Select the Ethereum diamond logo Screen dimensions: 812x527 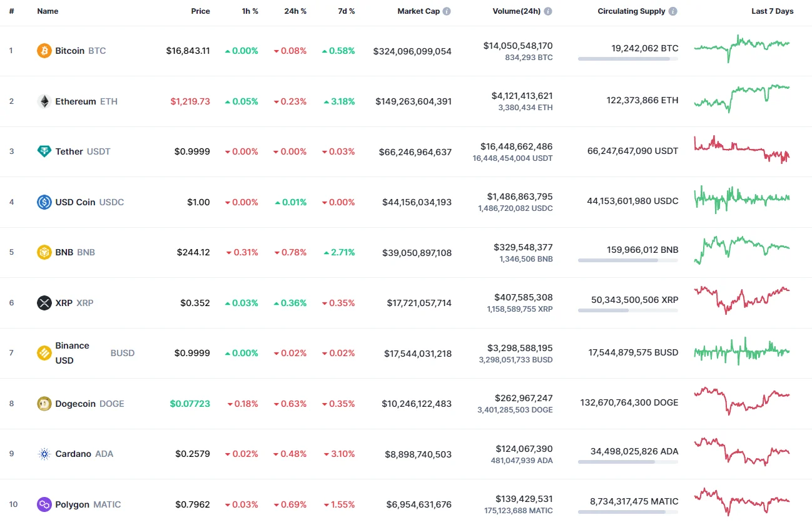[x=44, y=101]
